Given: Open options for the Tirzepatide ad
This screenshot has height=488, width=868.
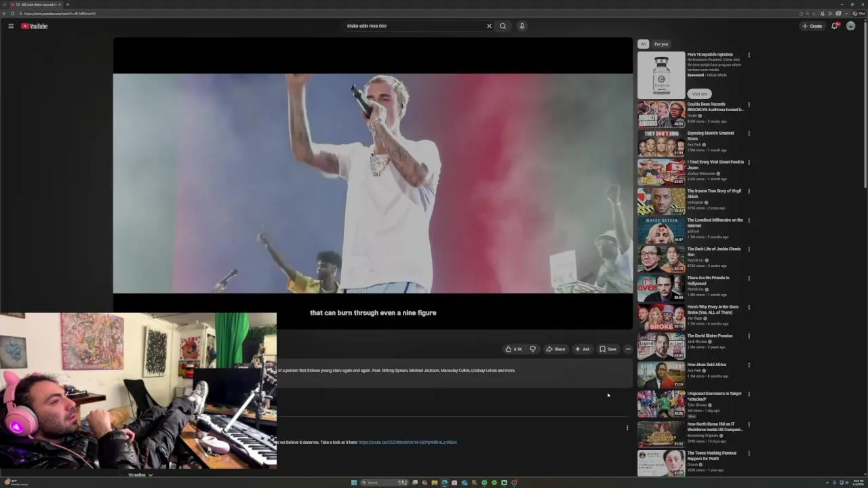Looking at the screenshot, I should (x=749, y=55).
